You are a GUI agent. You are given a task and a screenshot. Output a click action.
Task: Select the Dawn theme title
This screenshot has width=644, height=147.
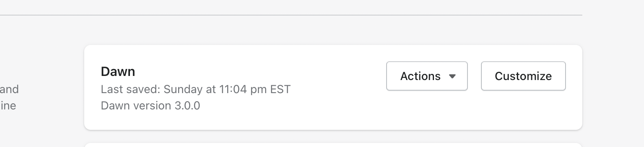(x=118, y=71)
